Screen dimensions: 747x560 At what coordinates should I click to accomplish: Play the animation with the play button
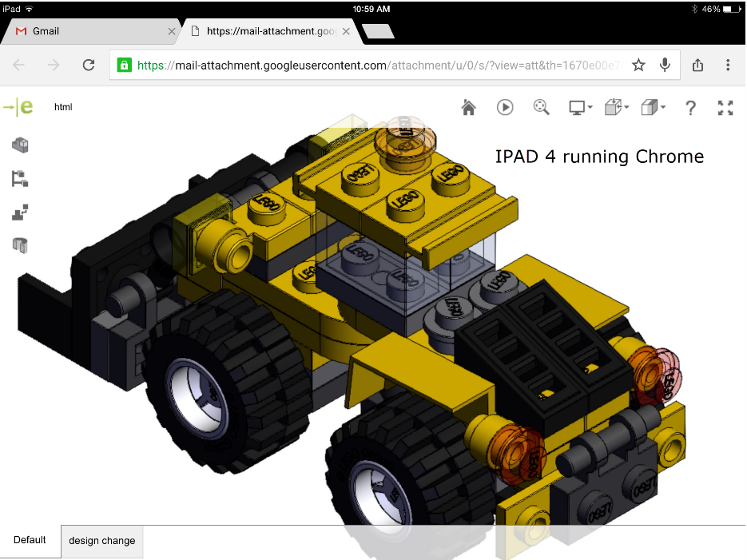(505, 107)
